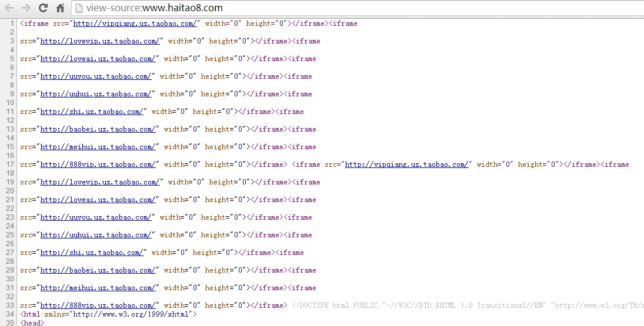This screenshot has height=326, width=644.
Task: Visit lovevip.uz.taobao.com link on line 19
Action: [100, 183]
